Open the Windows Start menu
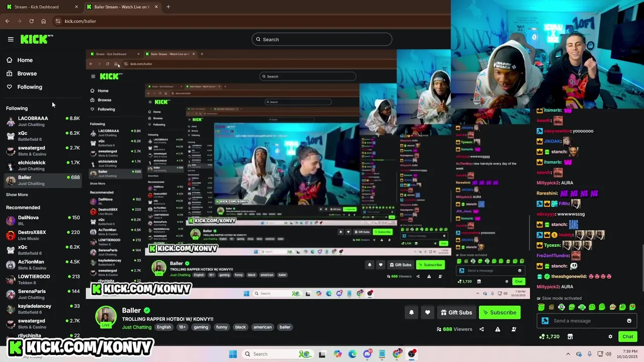The image size is (644, 362). [x=233, y=354]
